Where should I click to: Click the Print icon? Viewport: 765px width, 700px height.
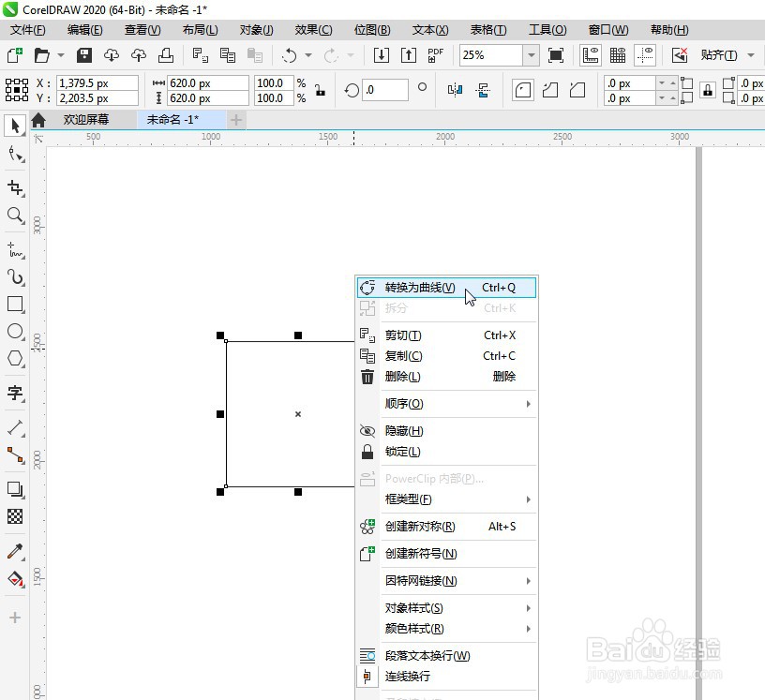click(166, 55)
